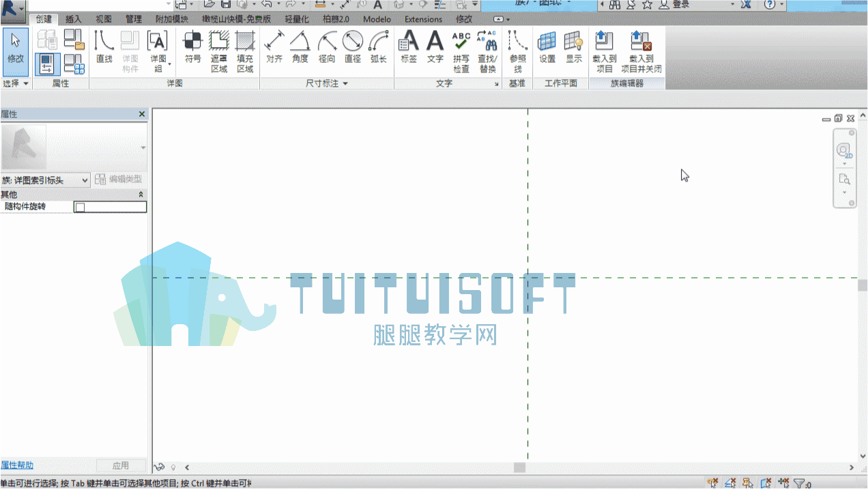Click the 属性帮助 link
Screen dimensions: 868x490
(x=17, y=465)
